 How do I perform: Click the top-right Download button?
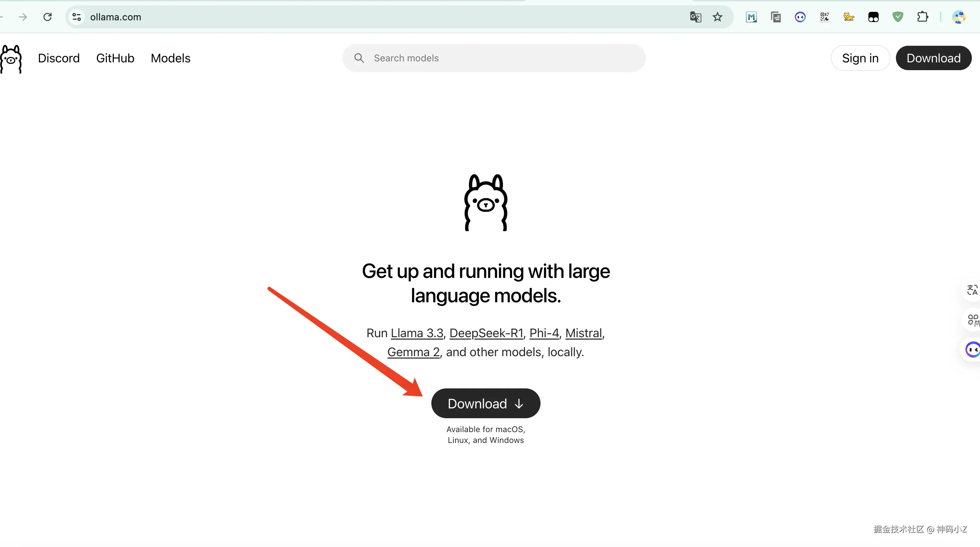(933, 58)
